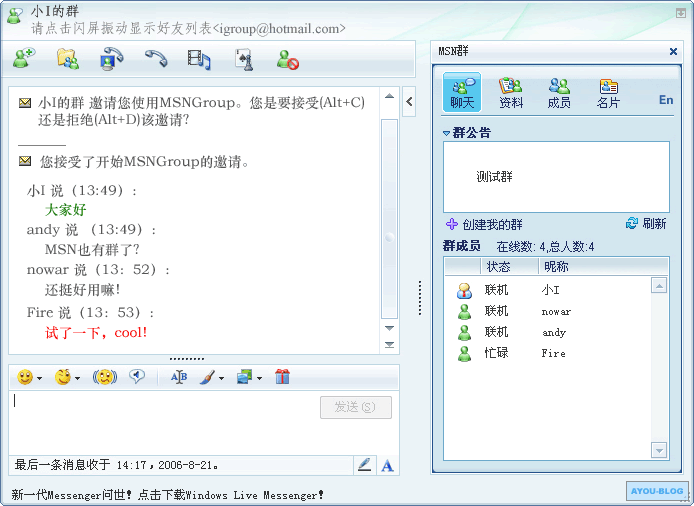
Task: Switch to text typing mode A icon
Action: tap(388, 465)
